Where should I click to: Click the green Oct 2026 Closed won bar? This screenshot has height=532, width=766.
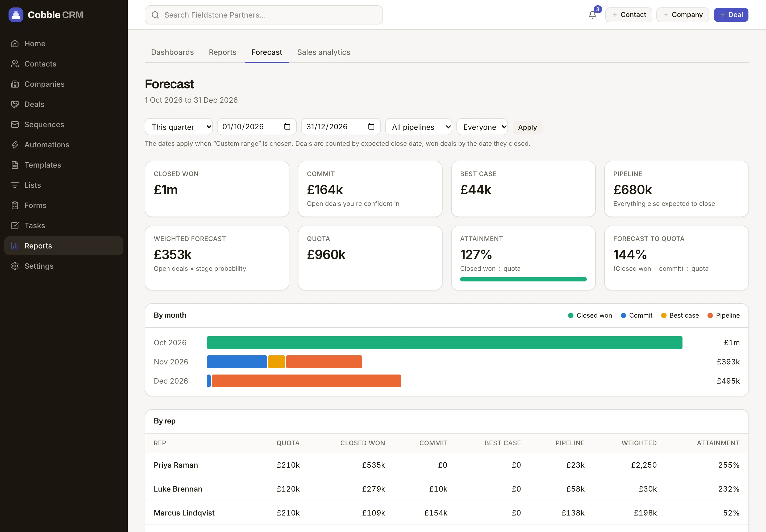[445, 343]
